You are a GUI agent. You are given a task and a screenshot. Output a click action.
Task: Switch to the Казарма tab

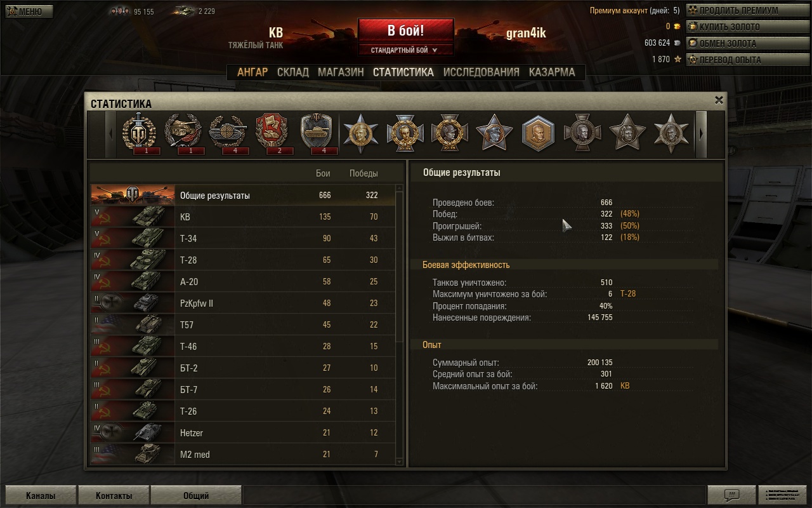552,72
